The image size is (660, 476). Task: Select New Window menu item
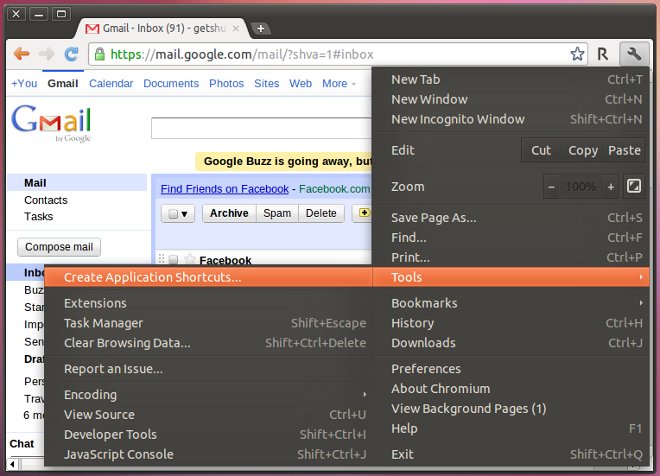click(511, 99)
